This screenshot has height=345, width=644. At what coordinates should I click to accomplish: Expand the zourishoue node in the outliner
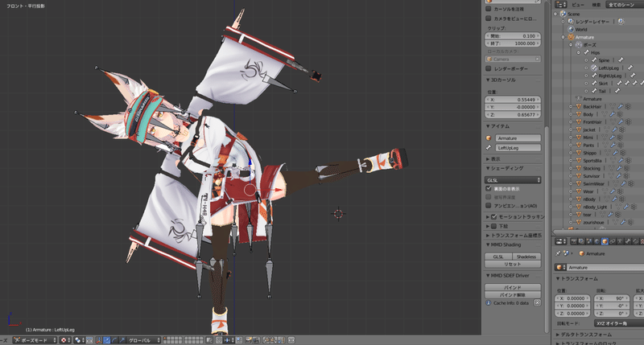[571, 222]
